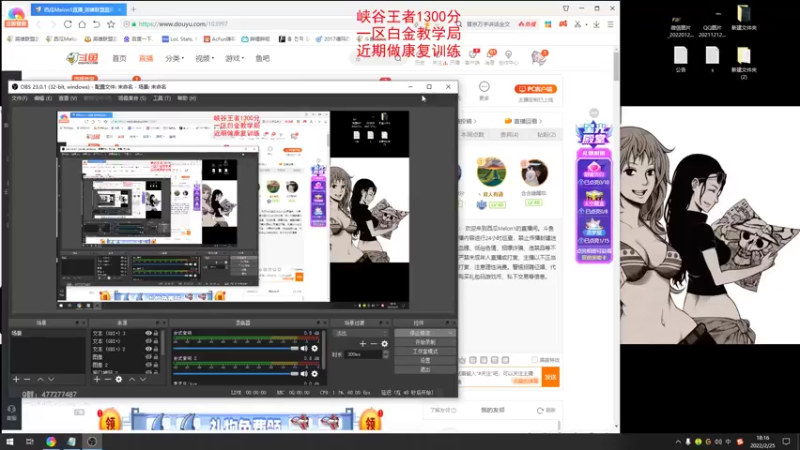Move source up arrow in OBS Sources panel
Screen dimensions: 800x450
132,380
